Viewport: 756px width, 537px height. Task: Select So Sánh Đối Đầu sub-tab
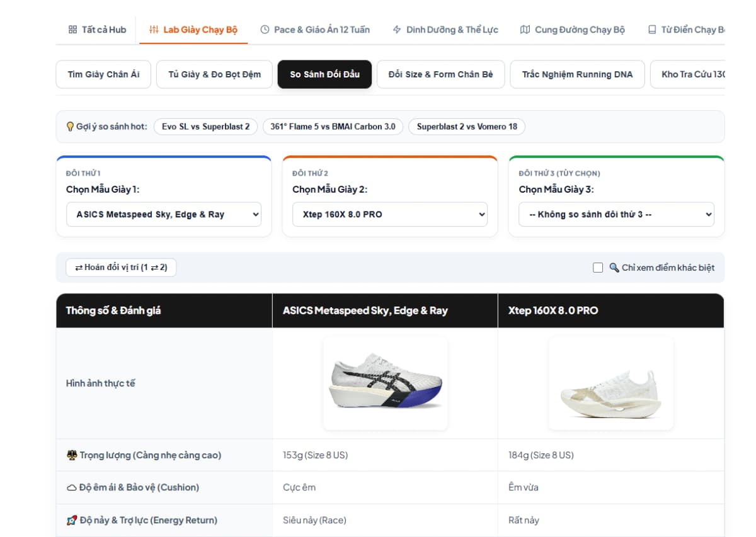click(324, 74)
